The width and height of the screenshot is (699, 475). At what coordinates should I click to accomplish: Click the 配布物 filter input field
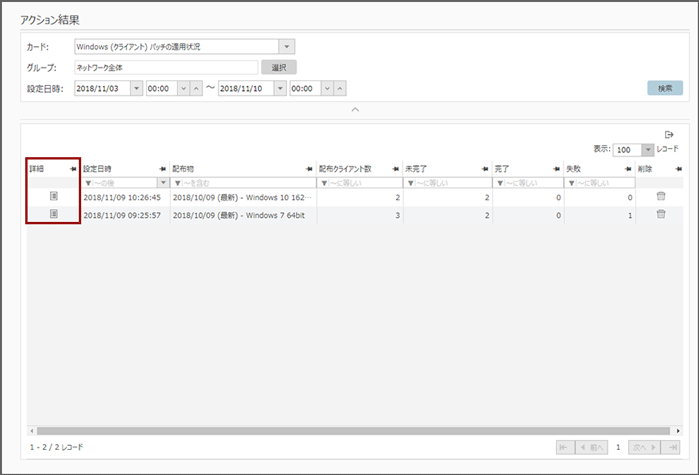tap(245, 184)
